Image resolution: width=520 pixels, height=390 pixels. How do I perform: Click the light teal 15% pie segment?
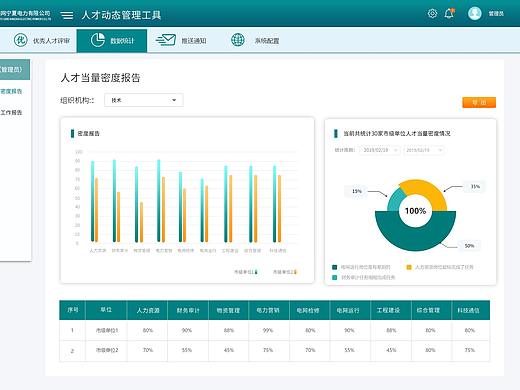[396, 200]
